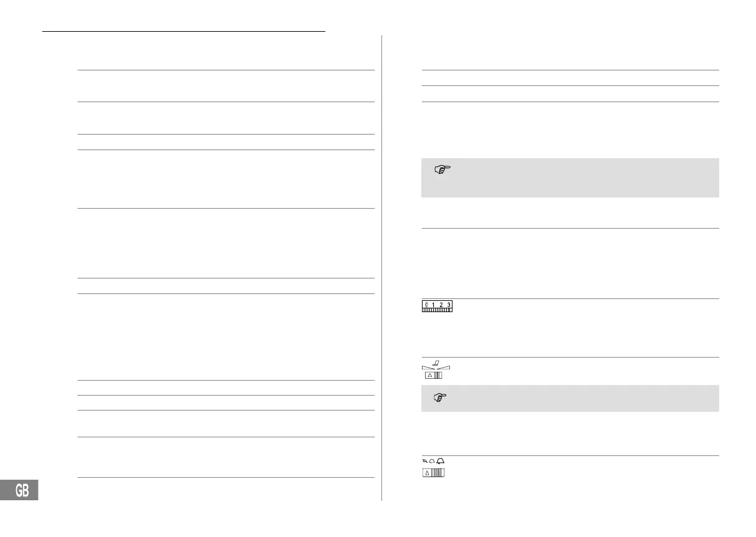Click the triangle on the melody slide switch
756x537 pixels.
(429, 375)
